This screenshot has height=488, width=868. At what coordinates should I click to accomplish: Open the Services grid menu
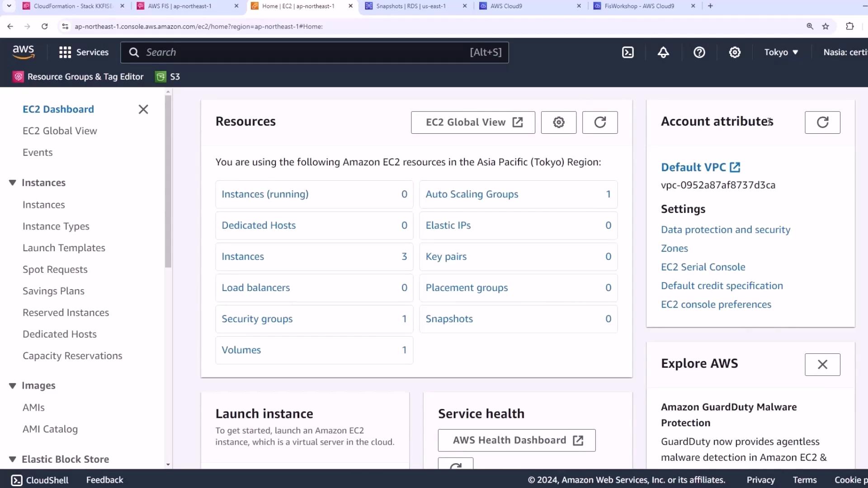[84, 52]
